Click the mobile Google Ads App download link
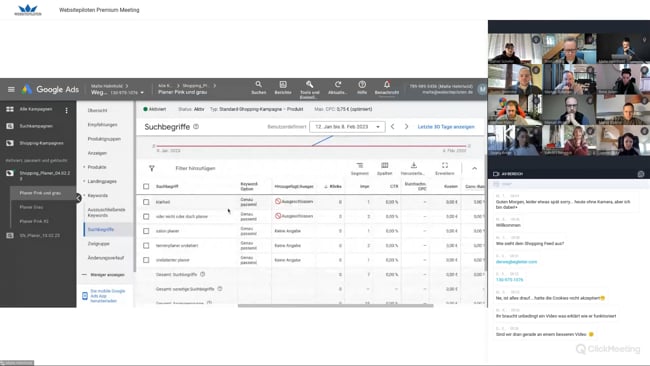 [107, 296]
